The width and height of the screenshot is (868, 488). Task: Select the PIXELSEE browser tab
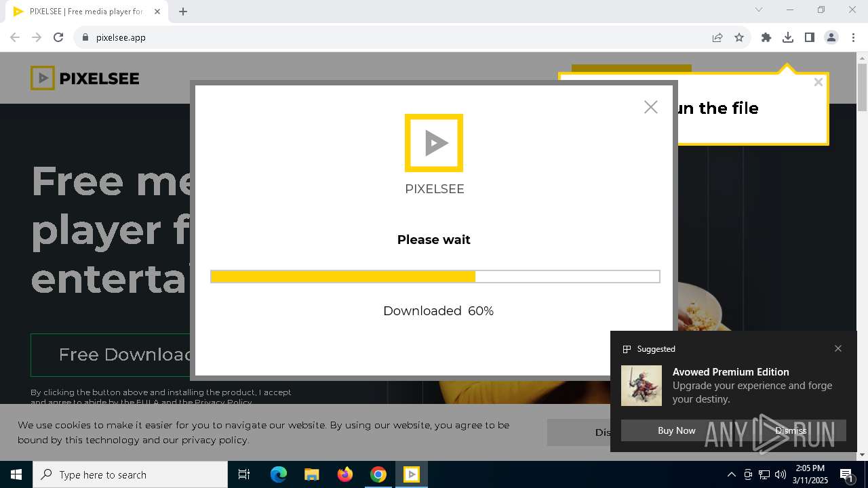(x=86, y=12)
